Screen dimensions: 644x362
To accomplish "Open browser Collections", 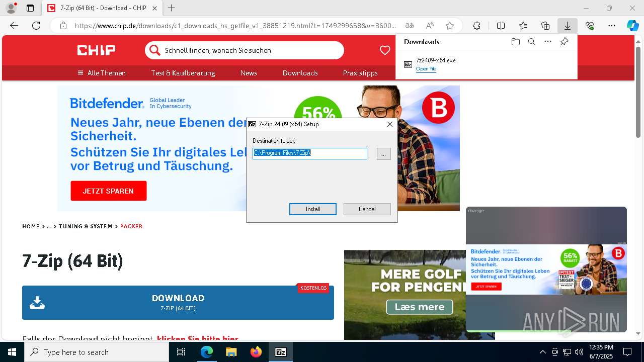I will 545,26.
